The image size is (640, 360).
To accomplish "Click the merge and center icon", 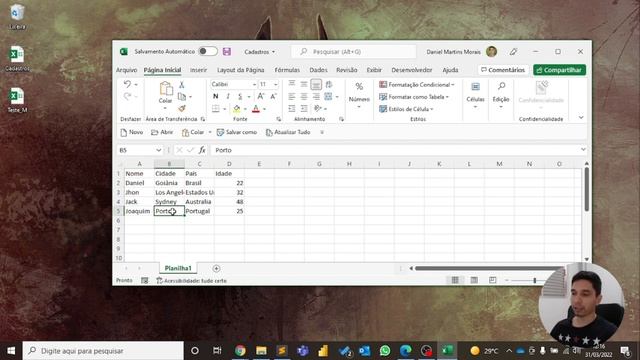I will [329, 96].
